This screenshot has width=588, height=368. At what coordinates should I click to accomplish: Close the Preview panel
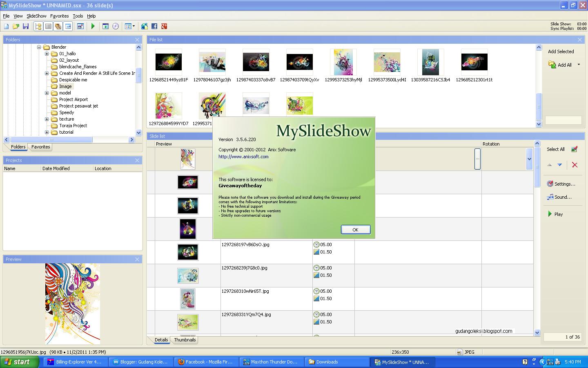tap(137, 259)
